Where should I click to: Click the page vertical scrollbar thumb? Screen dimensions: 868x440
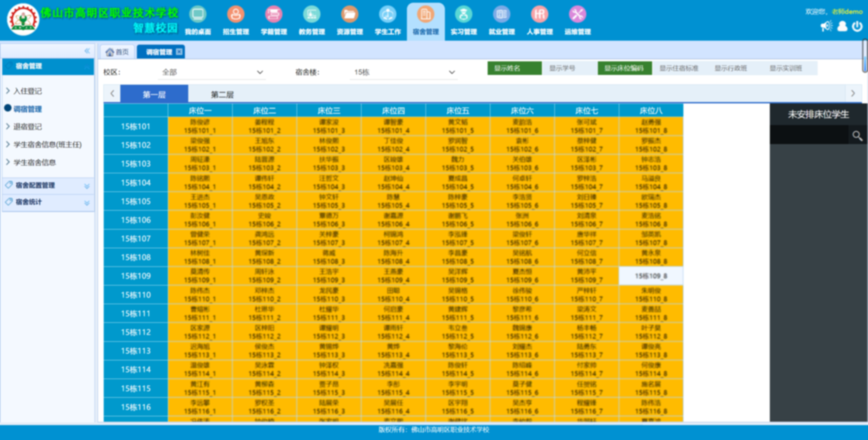click(865, 56)
